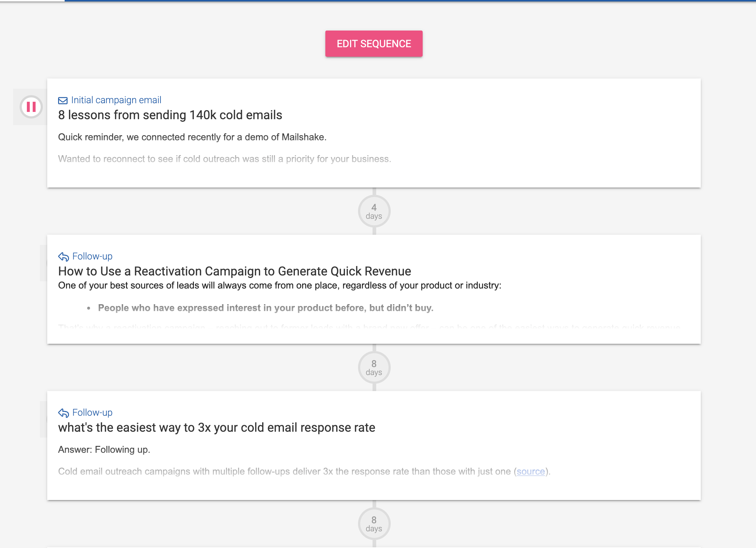The height and width of the screenshot is (548, 756).
Task: Click the 4 days delay circle
Action: pyautogui.click(x=374, y=211)
